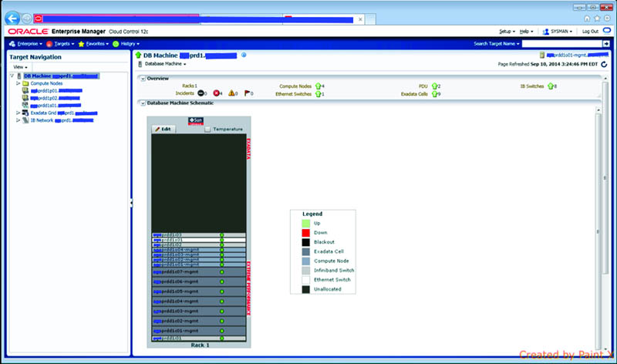Click the search go arrow button
Screen dimensions: 617x364
point(606,44)
